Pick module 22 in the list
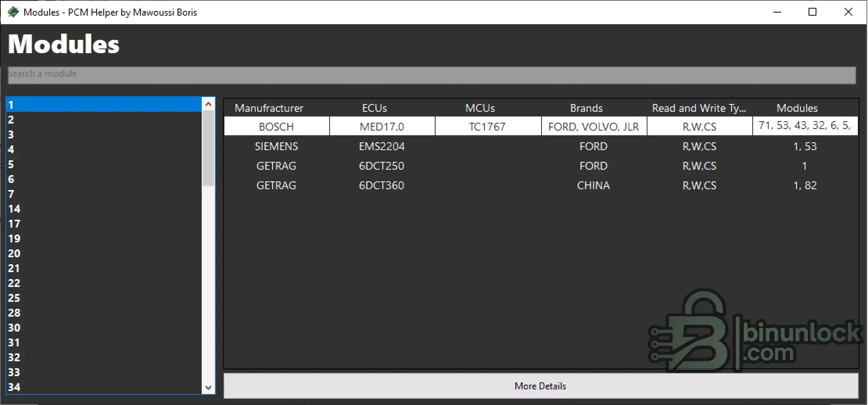Image resolution: width=868 pixels, height=405 pixels. (x=104, y=283)
